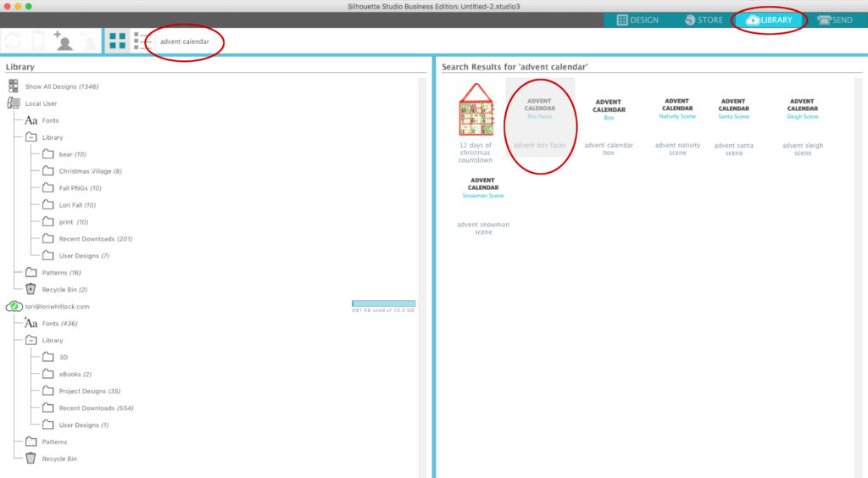
Task: Collapse the Local User Library folder
Action: click(x=31, y=137)
